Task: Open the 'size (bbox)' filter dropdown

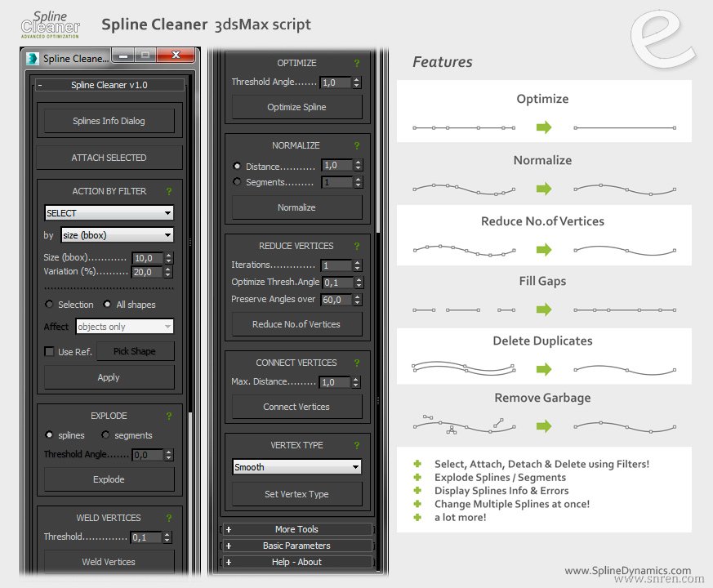Action: pos(118,235)
